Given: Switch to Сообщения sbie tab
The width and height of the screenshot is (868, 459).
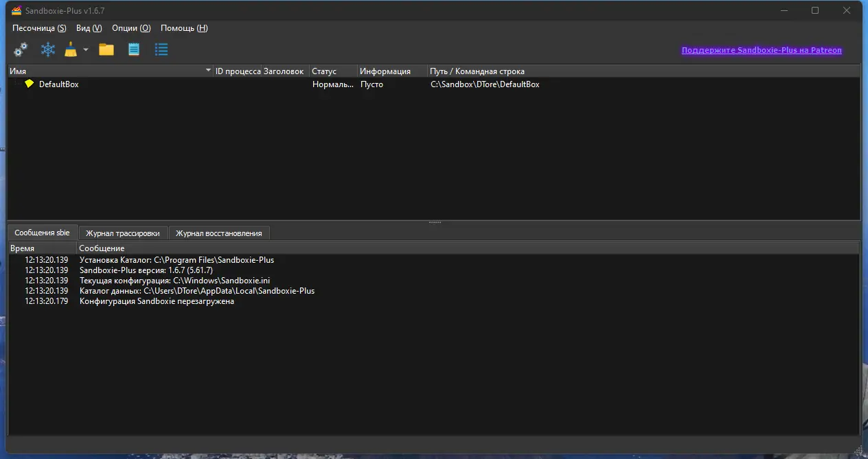Looking at the screenshot, I should [x=42, y=233].
